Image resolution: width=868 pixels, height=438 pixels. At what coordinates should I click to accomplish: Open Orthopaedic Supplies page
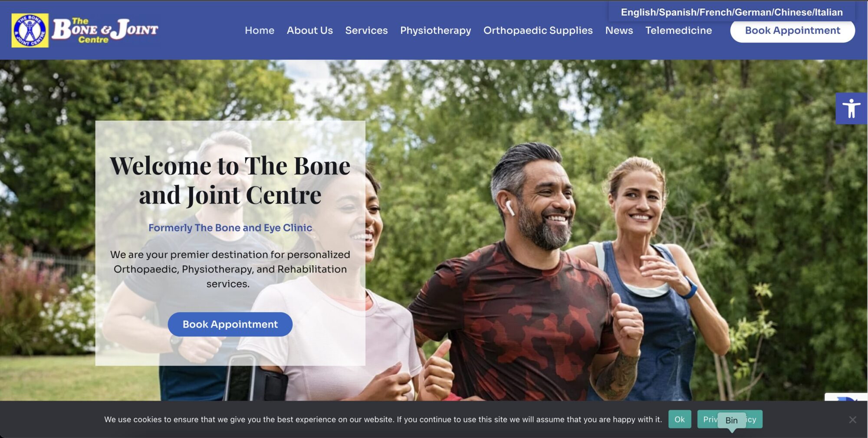(x=538, y=30)
